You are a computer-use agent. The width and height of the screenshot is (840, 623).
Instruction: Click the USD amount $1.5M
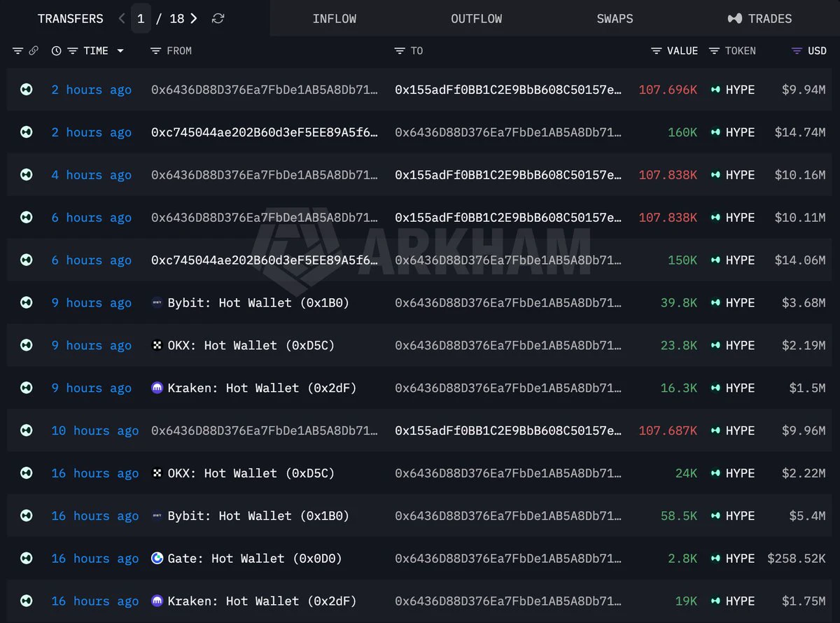pos(807,388)
